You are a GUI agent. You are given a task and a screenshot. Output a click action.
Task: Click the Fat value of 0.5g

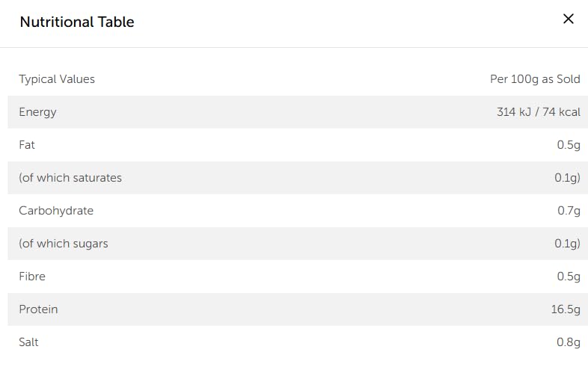569,145
